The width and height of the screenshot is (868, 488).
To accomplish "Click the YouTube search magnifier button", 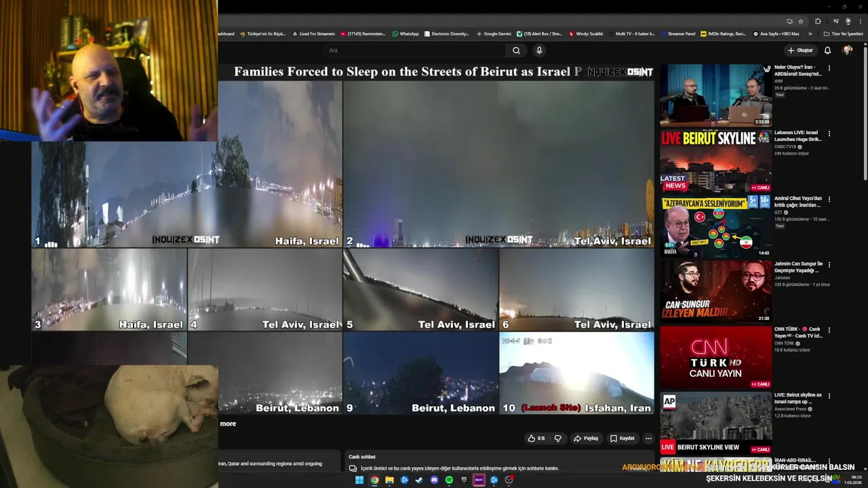I will 516,50.
